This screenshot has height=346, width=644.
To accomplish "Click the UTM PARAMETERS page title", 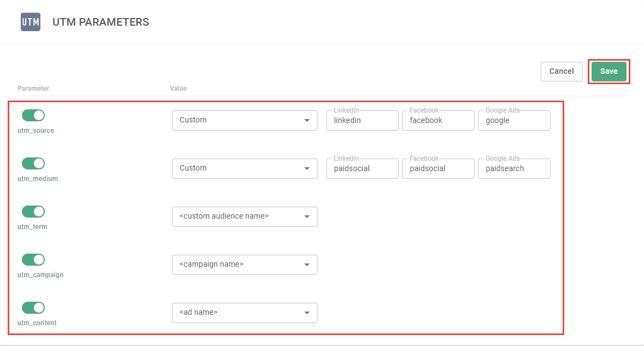I will point(101,22).
